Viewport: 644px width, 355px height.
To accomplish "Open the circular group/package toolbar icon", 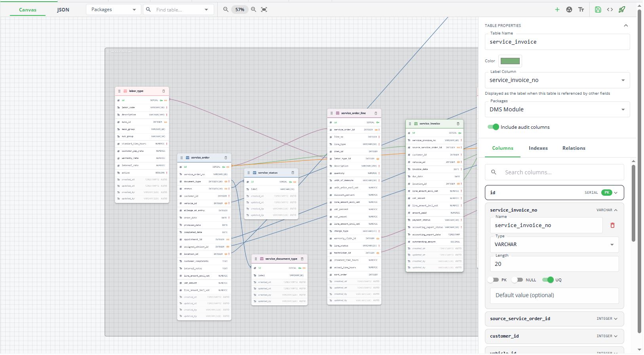I will tap(569, 10).
